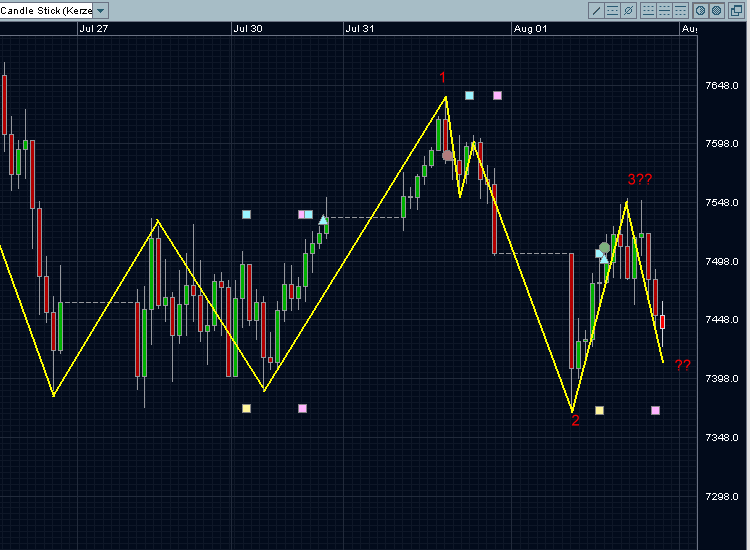The width and height of the screenshot is (750, 550).
Task: Click the first of three grid-line style icons
Action: pos(648,10)
